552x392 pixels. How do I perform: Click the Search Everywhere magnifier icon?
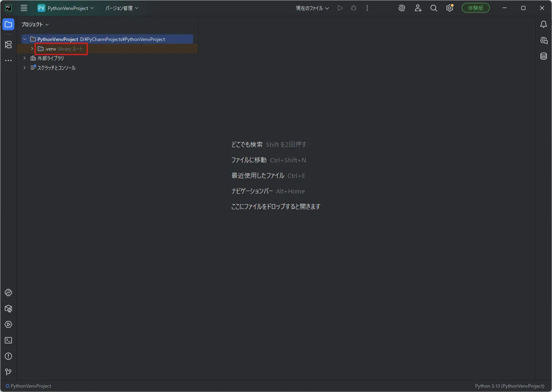[434, 8]
